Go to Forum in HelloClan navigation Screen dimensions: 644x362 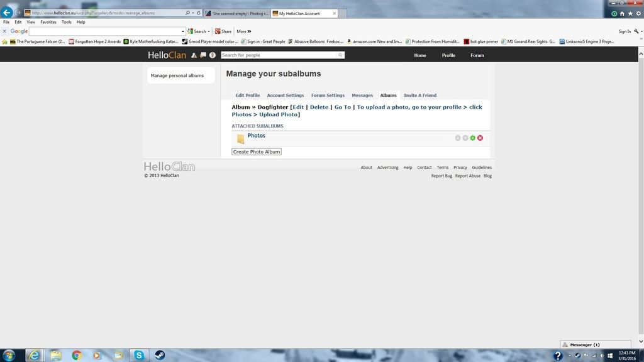tap(477, 55)
